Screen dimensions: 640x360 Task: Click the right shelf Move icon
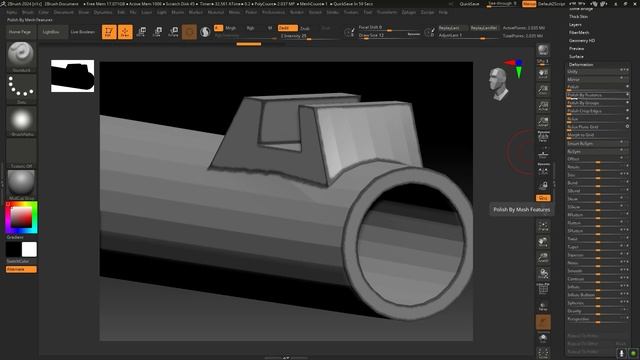point(543,242)
